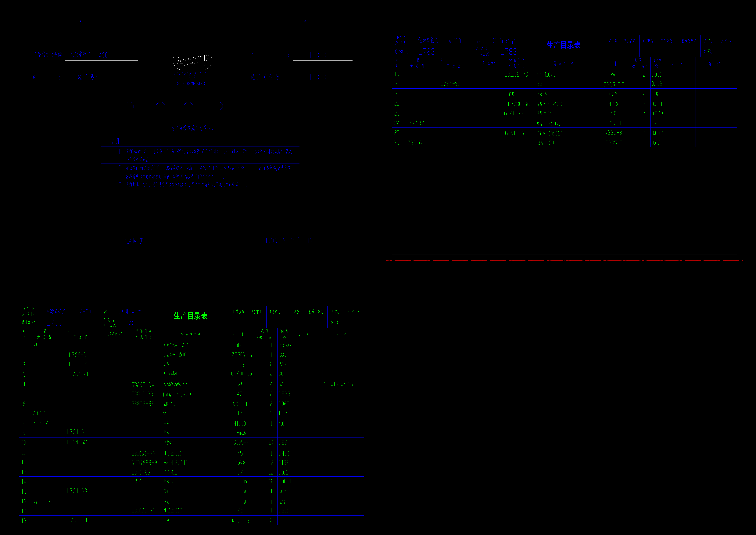The width and height of the screenshot is (756, 535).
Task: Select drawing number L764-62
Action: click(x=77, y=442)
